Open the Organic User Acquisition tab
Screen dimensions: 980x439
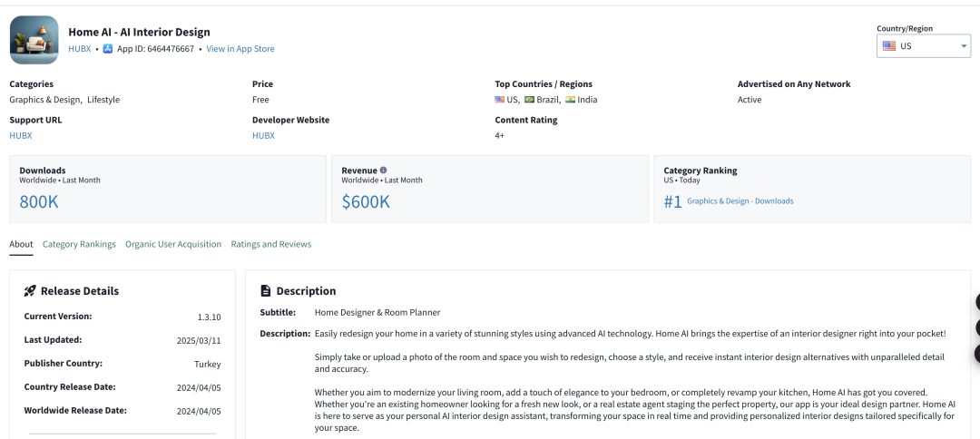point(173,244)
